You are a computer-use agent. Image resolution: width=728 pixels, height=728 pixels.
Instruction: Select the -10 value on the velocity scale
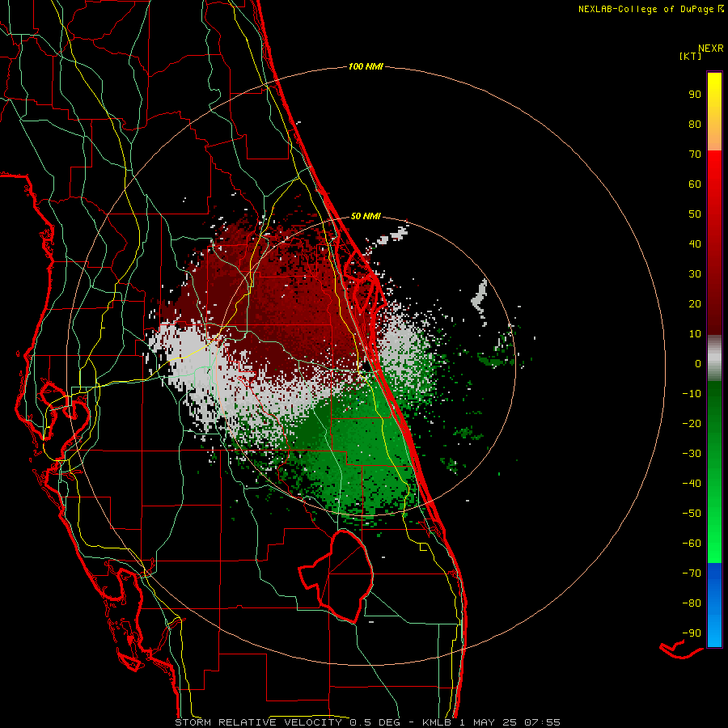coord(692,394)
